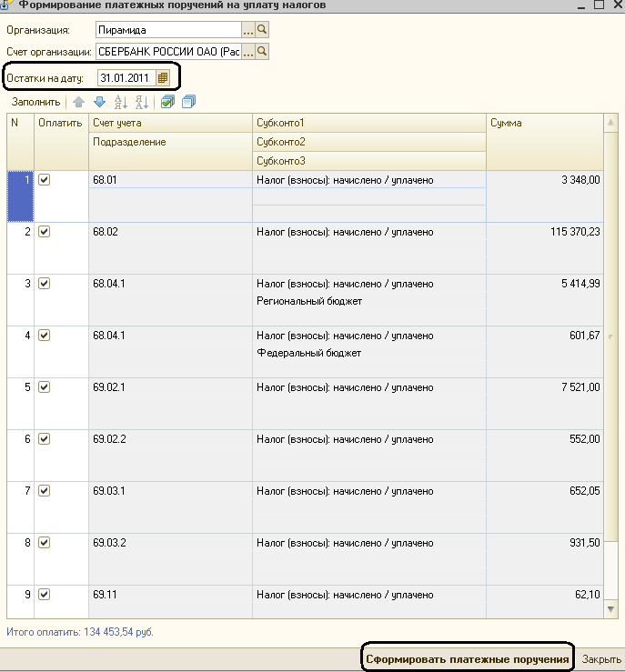Uncheck all rows with the clear flags icon
Viewport: 625px width, 672px height.
[188, 102]
